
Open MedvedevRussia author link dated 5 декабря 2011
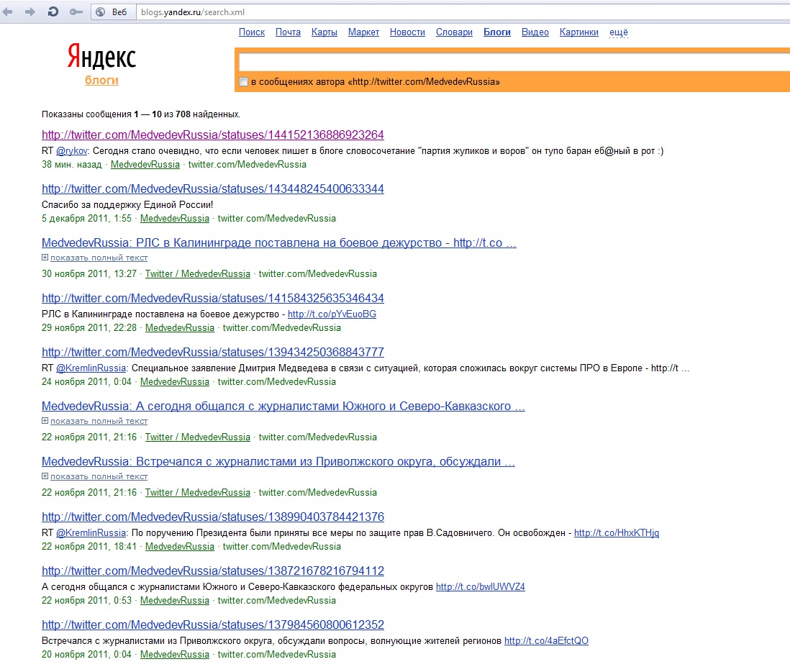pos(174,218)
